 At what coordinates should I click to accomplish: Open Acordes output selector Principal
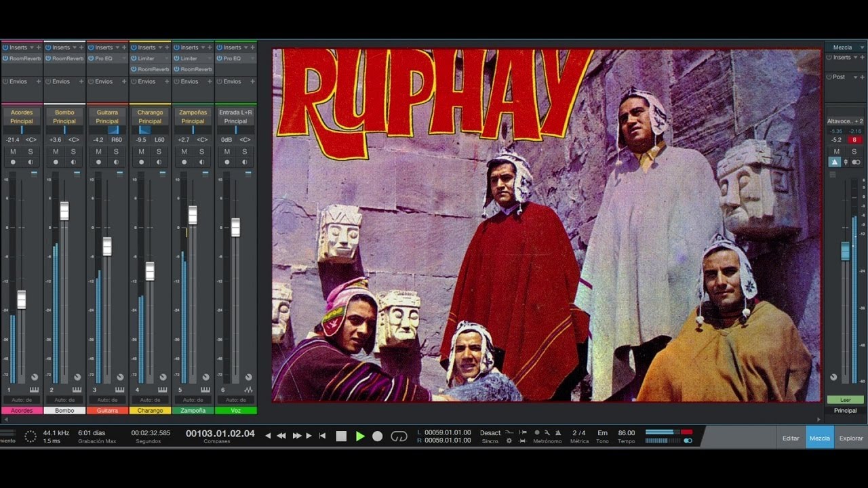[x=22, y=121]
